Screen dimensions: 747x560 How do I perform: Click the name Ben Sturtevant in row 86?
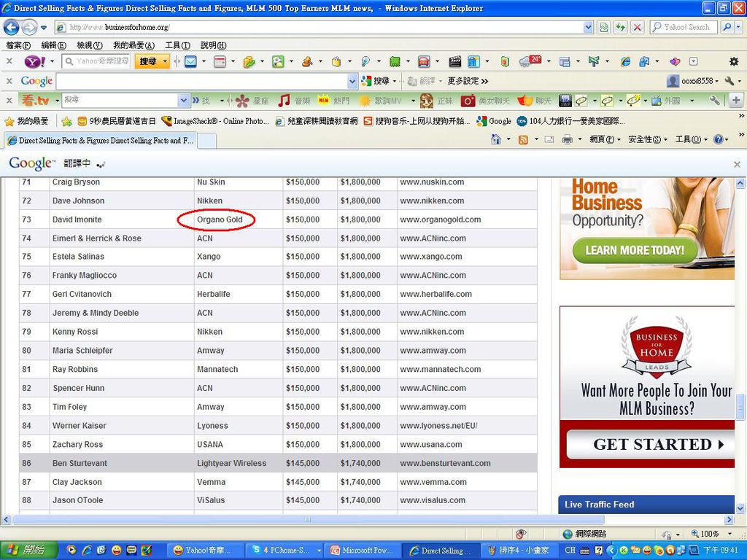(80, 463)
